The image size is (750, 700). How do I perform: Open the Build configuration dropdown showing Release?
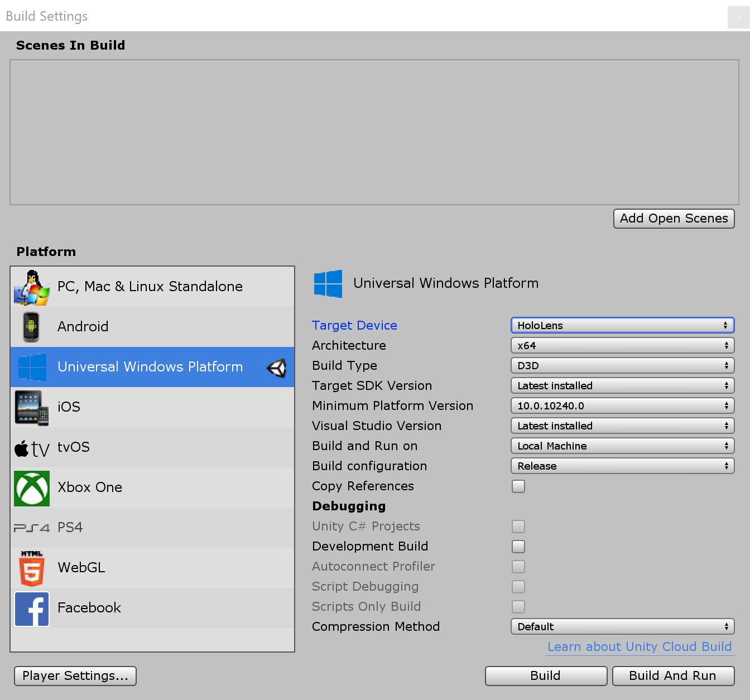pos(623,466)
